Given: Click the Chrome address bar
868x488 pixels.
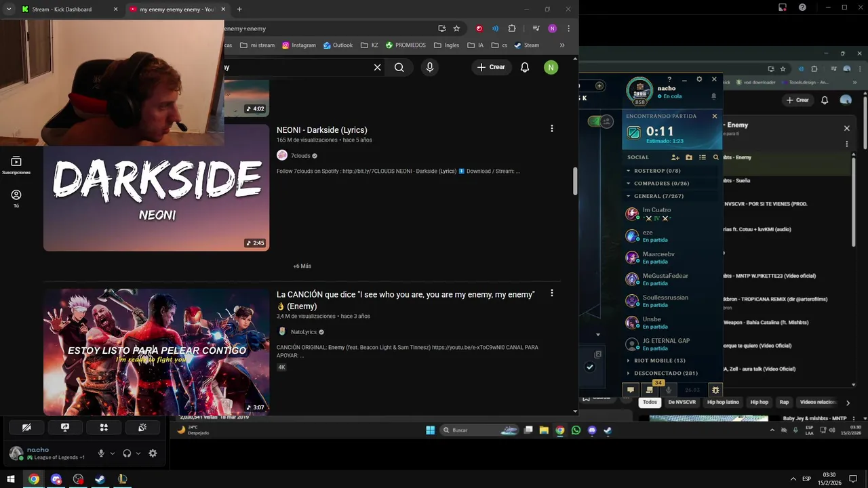Looking at the screenshot, I should pos(329,28).
